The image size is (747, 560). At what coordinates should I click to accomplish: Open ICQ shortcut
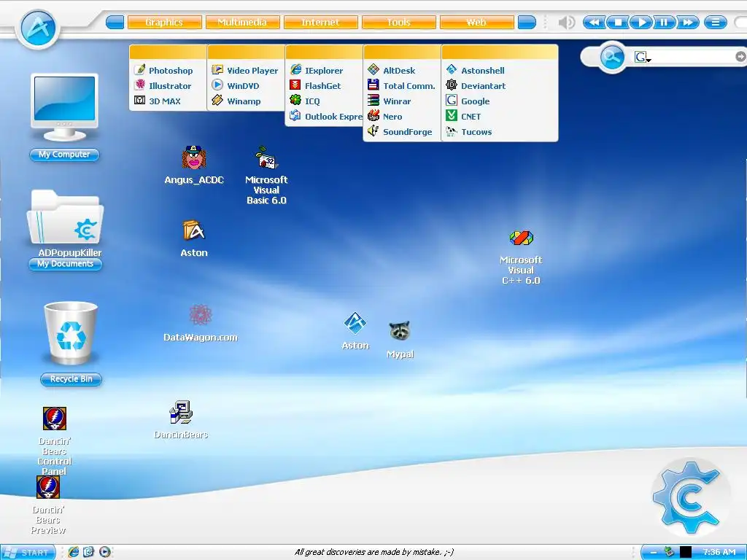tap(305, 101)
